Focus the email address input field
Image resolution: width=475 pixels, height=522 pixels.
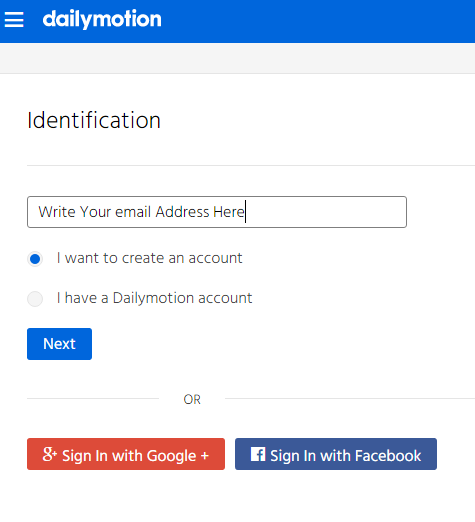(x=217, y=212)
